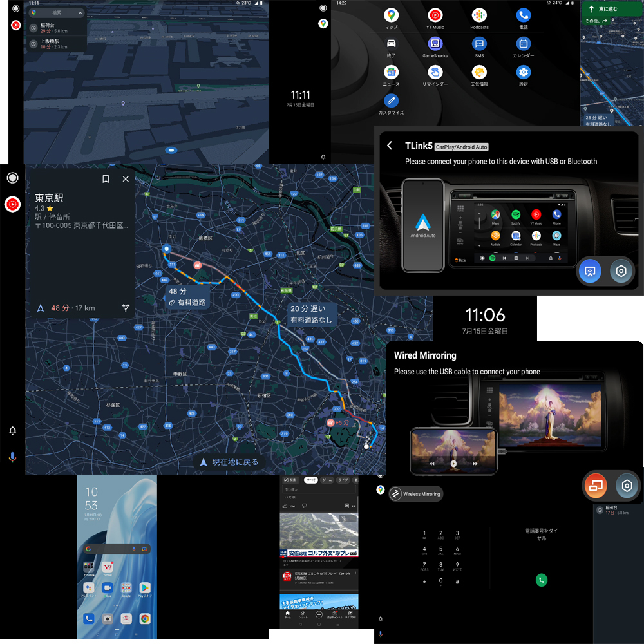Dial digit 5 JKL on the keypad
Image resolution: width=644 pixels, height=644 pixels.
(x=440, y=551)
